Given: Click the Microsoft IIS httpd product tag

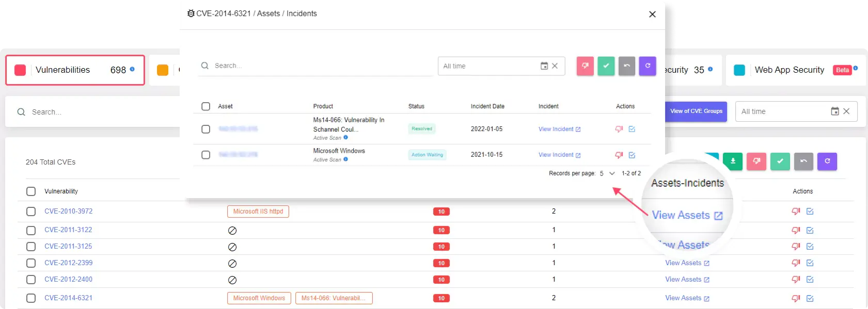Looking at the screenshot, I should pyautogui.click(x=258, y=212).
